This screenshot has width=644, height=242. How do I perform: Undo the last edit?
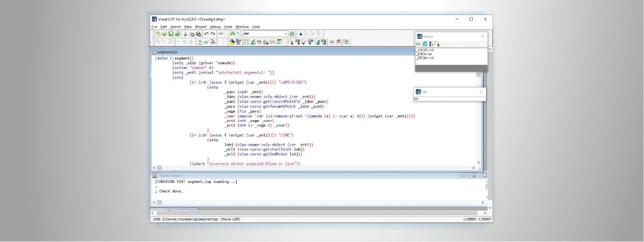(206, 34)
